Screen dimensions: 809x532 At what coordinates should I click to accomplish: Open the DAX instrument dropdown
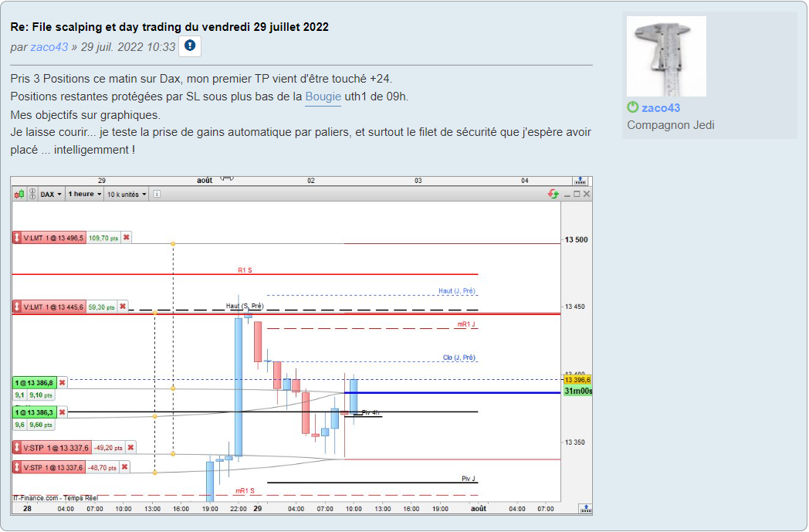click(51, 195)
